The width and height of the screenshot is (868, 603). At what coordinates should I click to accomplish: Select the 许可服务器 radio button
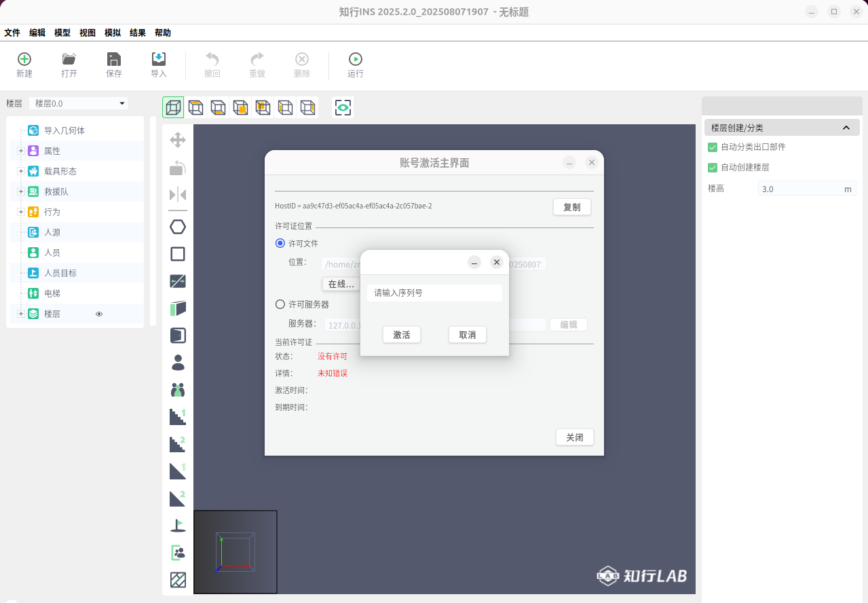coord(280,304)
